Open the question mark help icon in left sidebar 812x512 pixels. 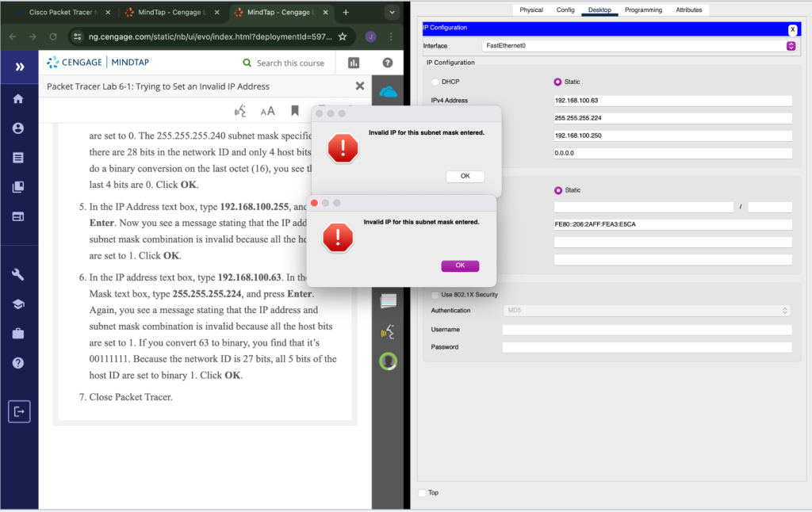coord(18,363)
